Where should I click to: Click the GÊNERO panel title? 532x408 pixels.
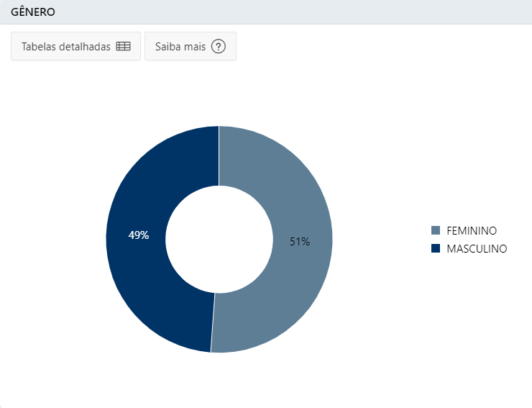[x=33, y=12]
